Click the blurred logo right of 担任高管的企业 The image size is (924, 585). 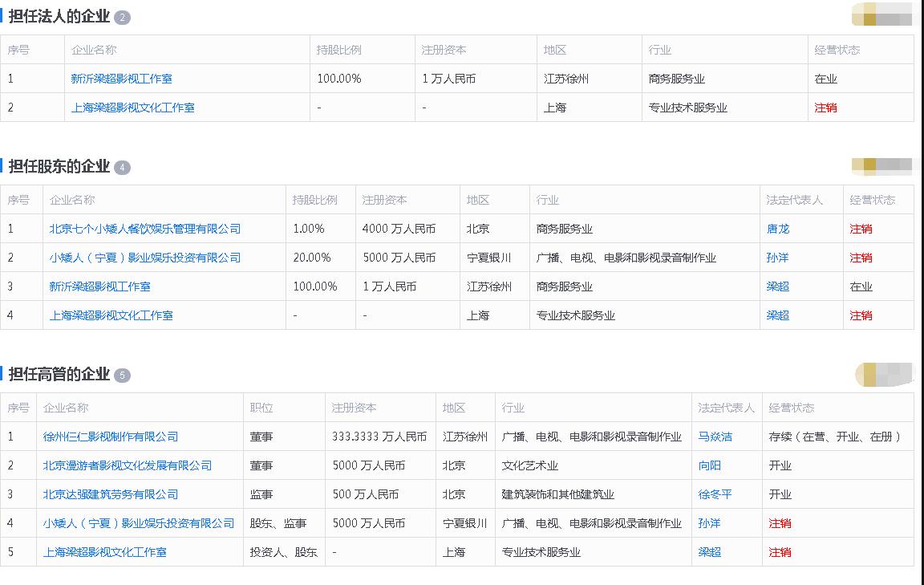884,375
